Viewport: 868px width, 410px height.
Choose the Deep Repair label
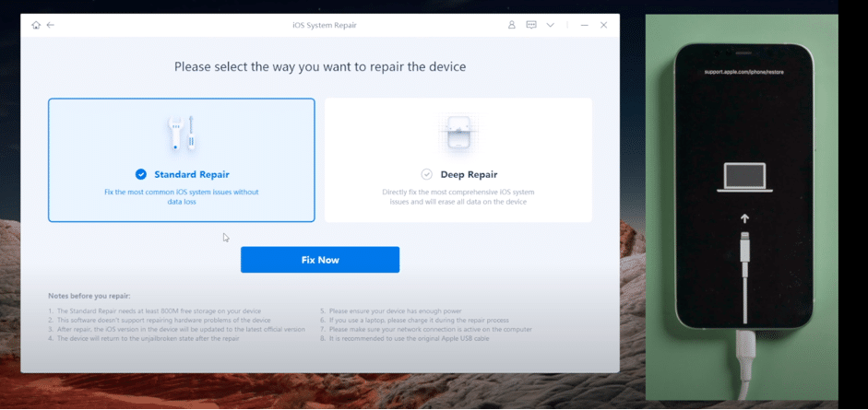(x=469, y=174)
